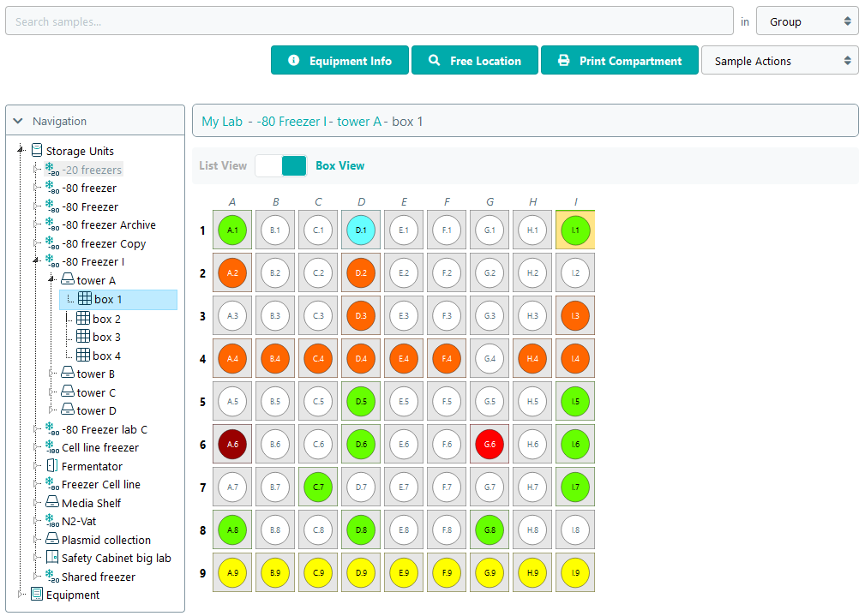Collapse the Navigation panel chevron
865x616 pixels.
18,122
